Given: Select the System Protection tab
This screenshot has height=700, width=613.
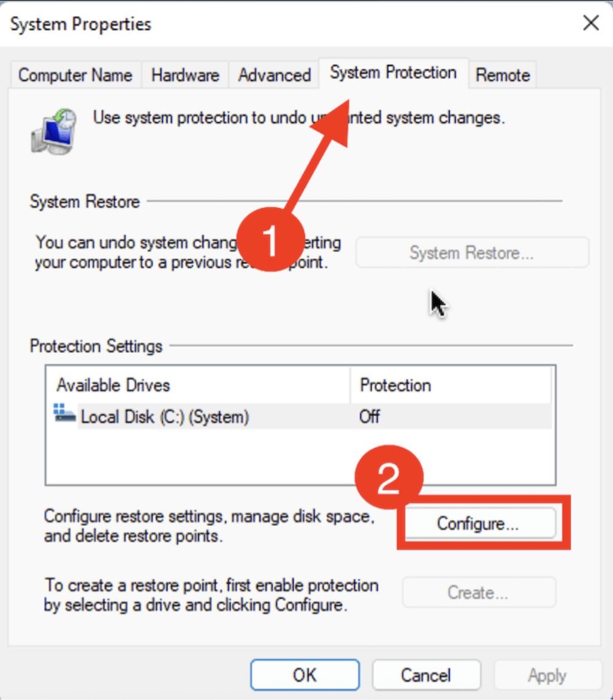Looking at the screenshot, I should point(393,72).
